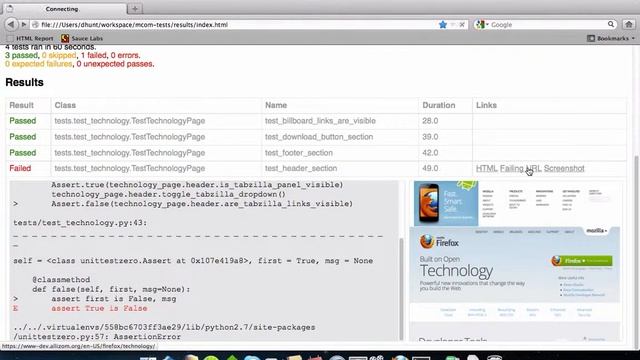
Task: Select test_download_button_section name
Action: tap(319, 137)
